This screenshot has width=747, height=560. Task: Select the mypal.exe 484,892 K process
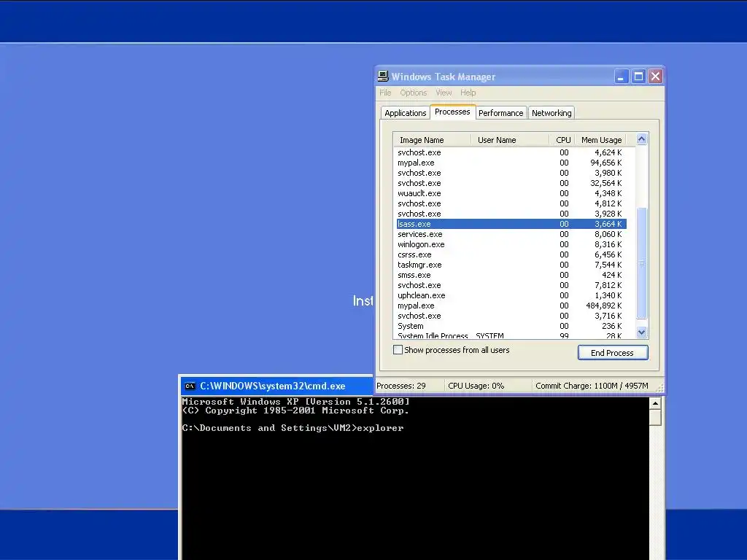[x=511, y=306]
